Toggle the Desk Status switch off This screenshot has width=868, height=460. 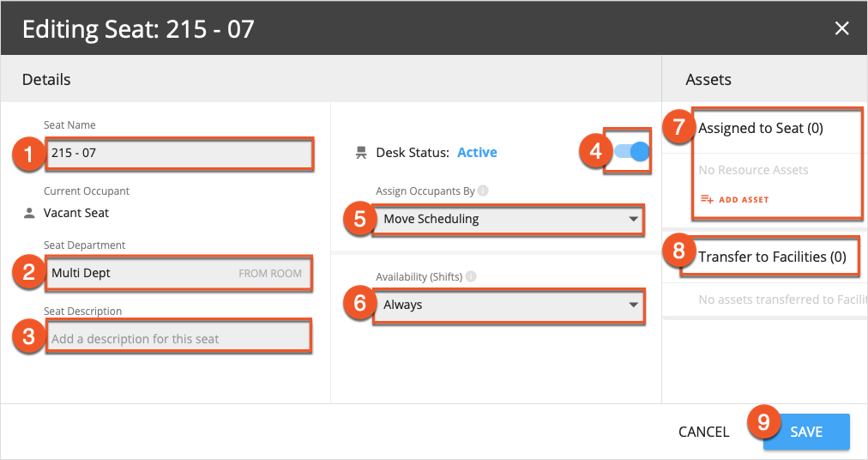[x=632, y=152]
